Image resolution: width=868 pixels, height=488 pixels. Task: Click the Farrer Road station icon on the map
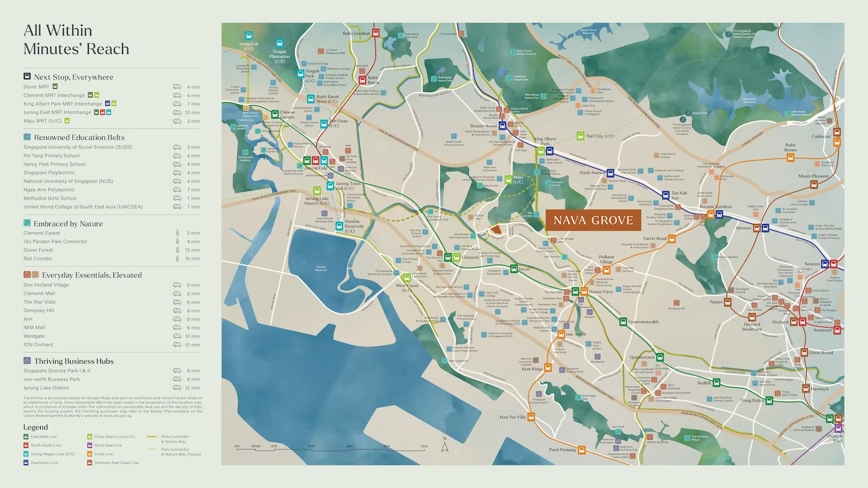click(x=672, y=239)
